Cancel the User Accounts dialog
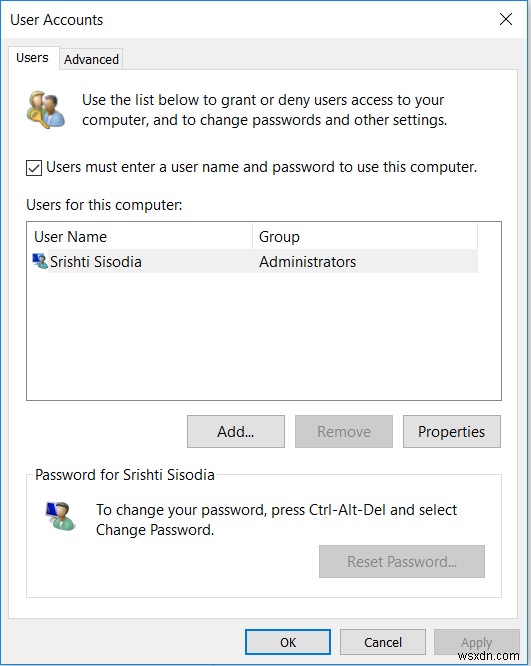The width and height of the screenshot is (531, 666). [x=383, y=642]
